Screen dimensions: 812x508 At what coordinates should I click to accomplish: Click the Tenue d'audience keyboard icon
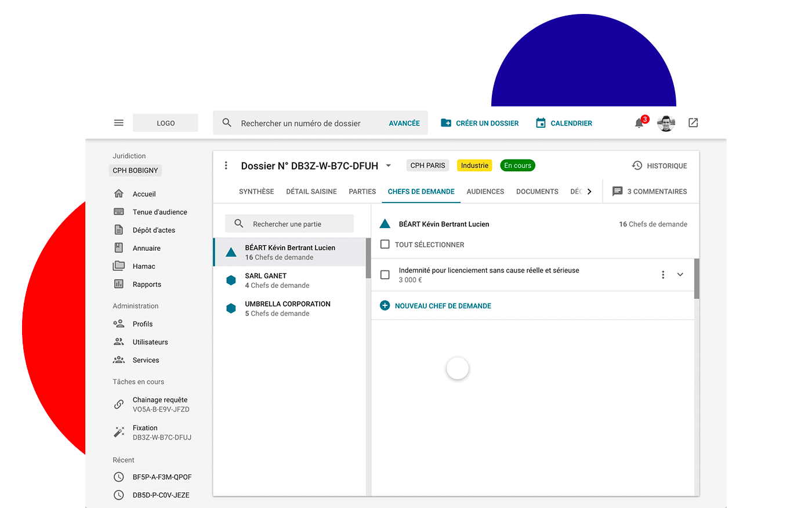point(119,212)
